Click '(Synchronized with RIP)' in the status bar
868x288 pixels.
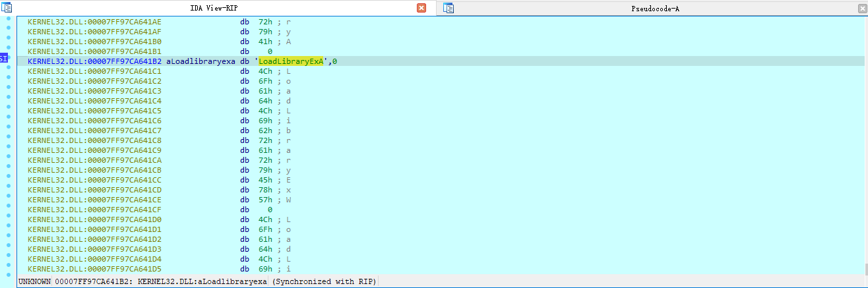coord(324,282)
